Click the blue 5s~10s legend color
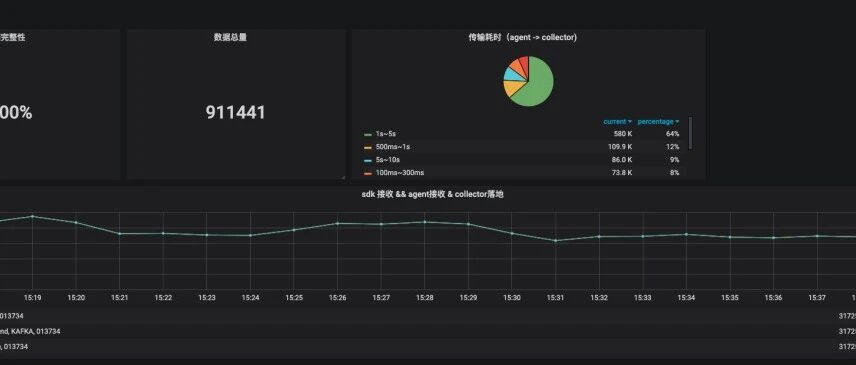This screenshot has width=856, height=365. tap(368, 160)
